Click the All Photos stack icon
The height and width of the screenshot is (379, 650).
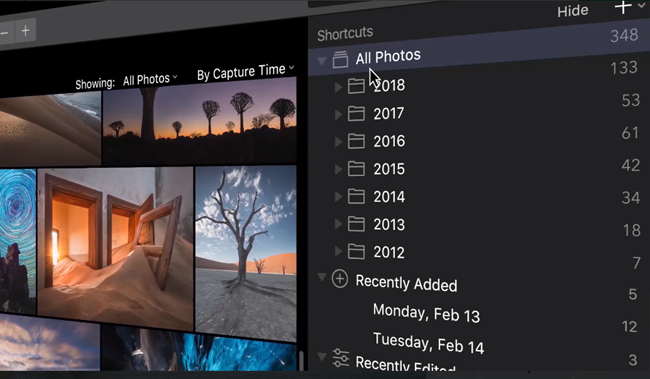(x=340, y=60)
